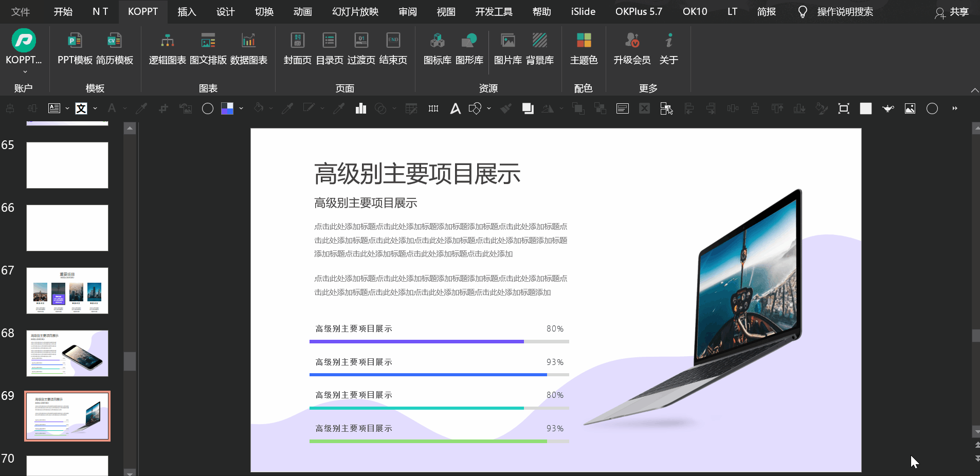Click the keyboard caption icon in quick toolbar

tap(623, 108)
